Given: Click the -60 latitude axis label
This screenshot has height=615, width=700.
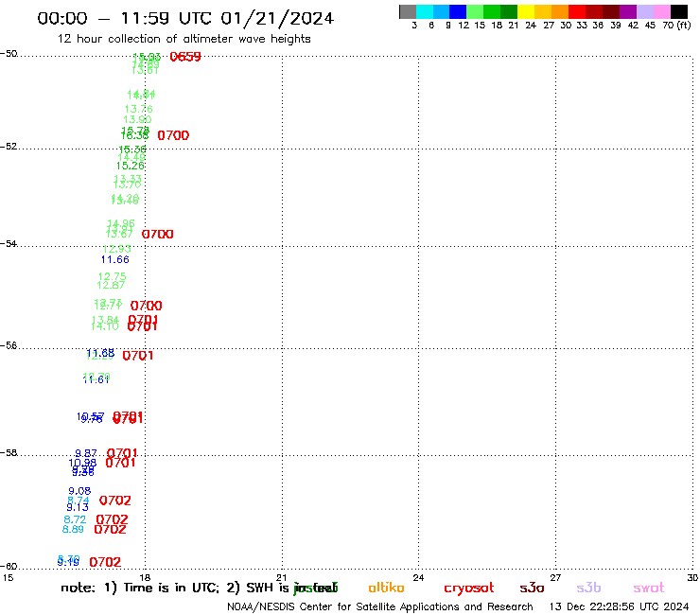Looking at the screenshot, I should [9, 567].
